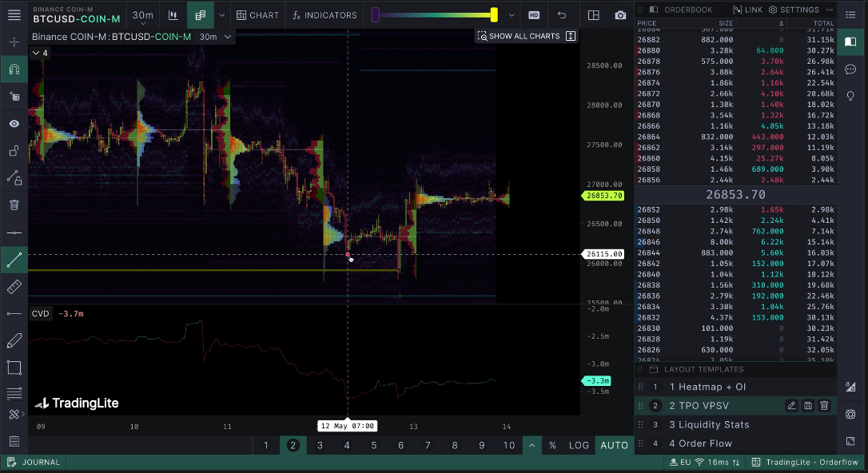Viewport: 868px width, 473px height.
Task: Toggle AUTO scale mode
Action: [x=615, y=445]
